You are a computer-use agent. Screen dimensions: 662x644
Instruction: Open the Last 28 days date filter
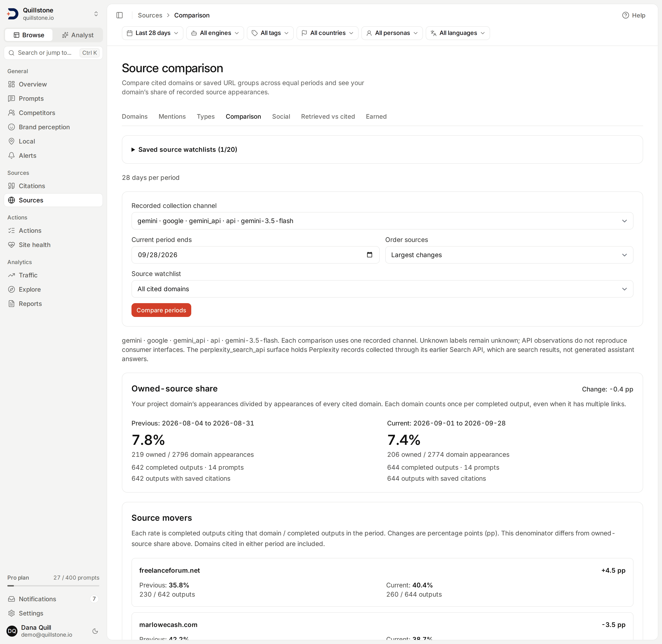[152, 33]
